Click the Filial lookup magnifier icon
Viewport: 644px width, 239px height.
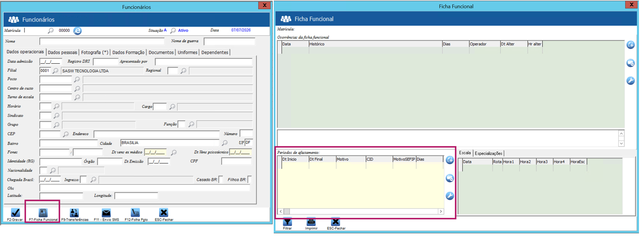pyautogui.click(x=55, y=71)
